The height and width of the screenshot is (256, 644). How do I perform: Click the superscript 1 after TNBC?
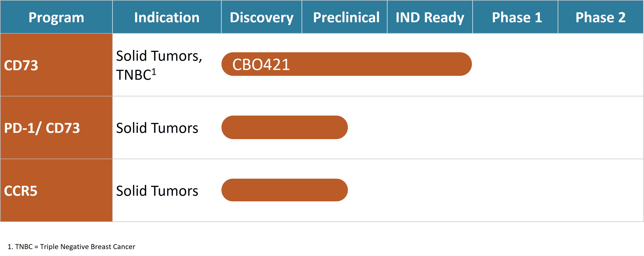click(x=154, y=72)
